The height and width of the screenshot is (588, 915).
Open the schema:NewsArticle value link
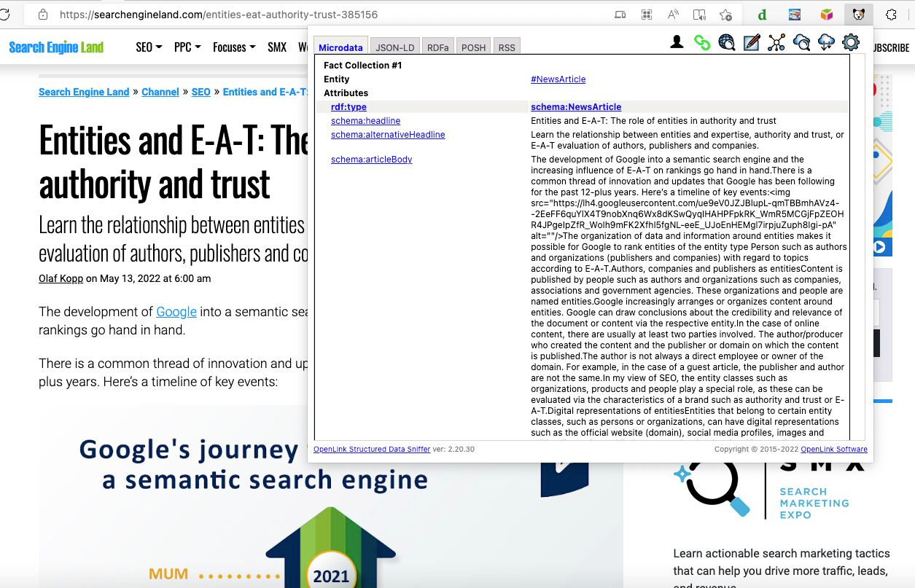(x=576, y=107)
